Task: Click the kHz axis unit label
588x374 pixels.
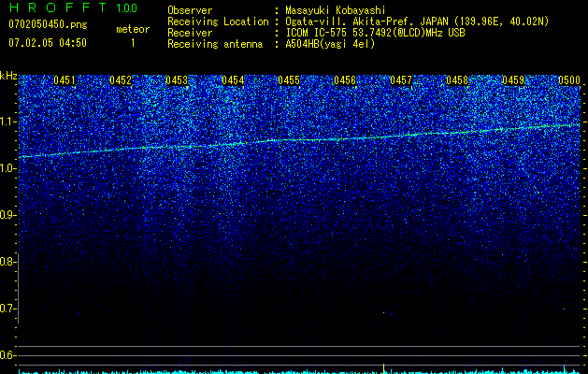Action: pyautogui.click(x=8, y=76)
